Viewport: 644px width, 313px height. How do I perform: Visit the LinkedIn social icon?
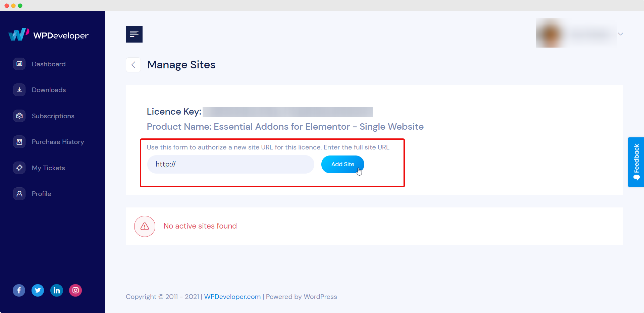[57, 290]
